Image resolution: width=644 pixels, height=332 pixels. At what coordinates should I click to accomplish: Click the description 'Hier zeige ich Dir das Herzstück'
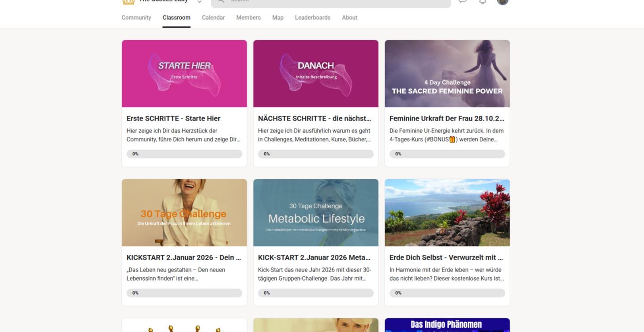tap(183, 135)
